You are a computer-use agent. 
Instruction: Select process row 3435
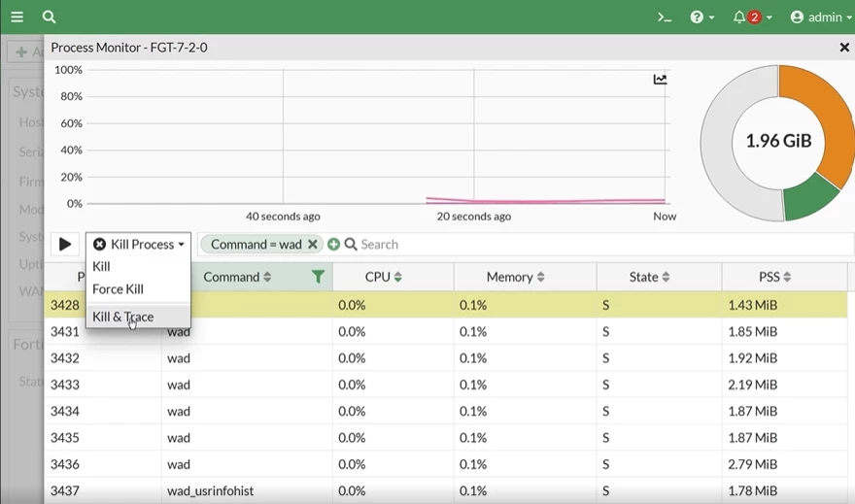(x=446, y=438)
